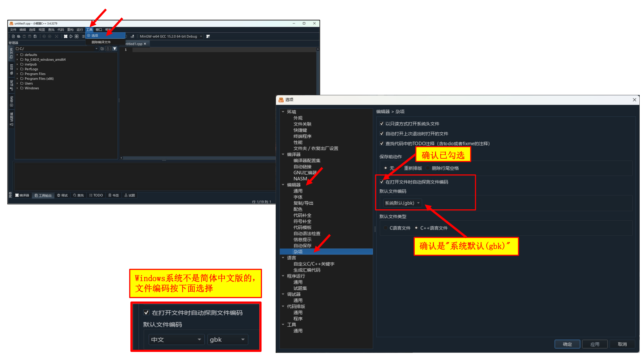The image size is (644, 355).
Task: Open the 工具 menu in the menu bar
Action: [x=89, y=30]
